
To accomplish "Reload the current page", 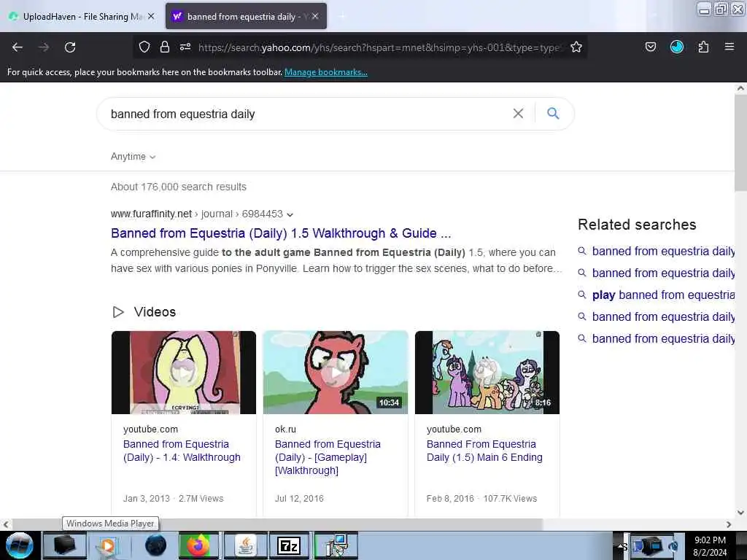I will pos(70,47).
